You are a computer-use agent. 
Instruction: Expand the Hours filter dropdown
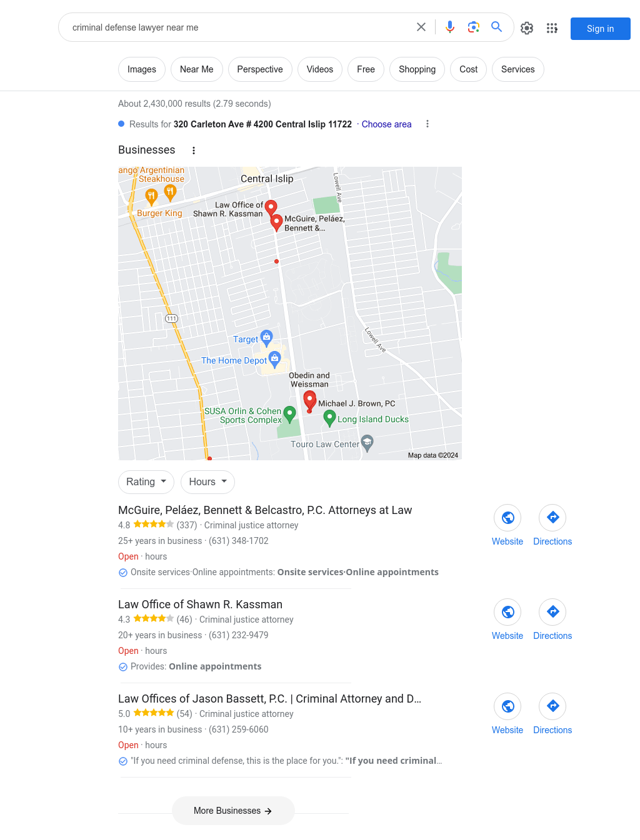[x=208, y=482]
